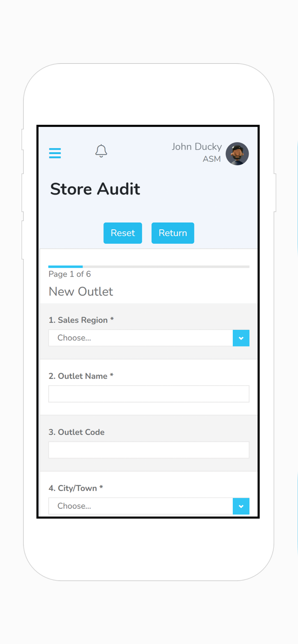Screen dimensions: 298x644
Task: Click the '3. Outlet Code' label
Action: coord(76,432)
